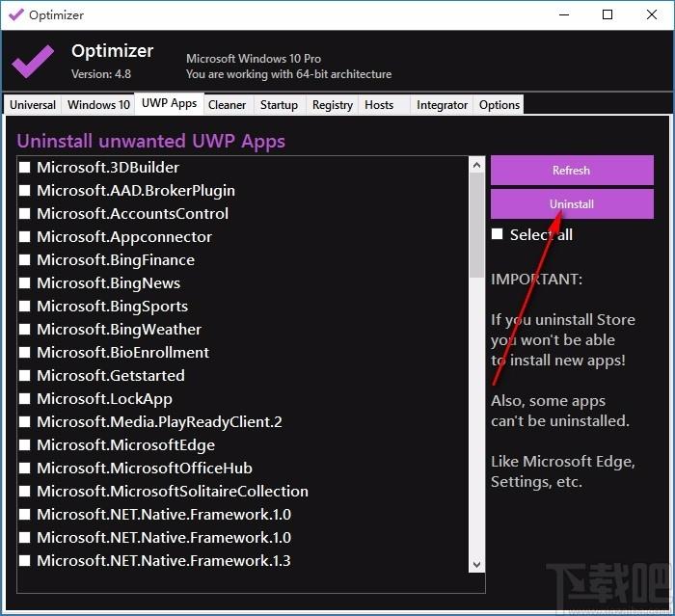Viewport: 675px width, 616px height.
Task: Open the Cleaner tab
Action: click(227, 105)
